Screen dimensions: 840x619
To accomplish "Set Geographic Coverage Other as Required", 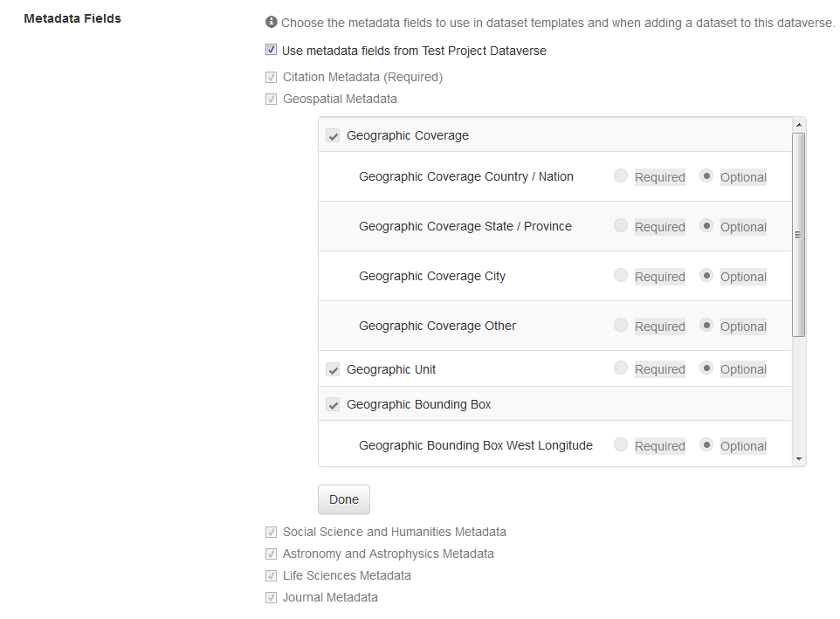I will point(620,325).
